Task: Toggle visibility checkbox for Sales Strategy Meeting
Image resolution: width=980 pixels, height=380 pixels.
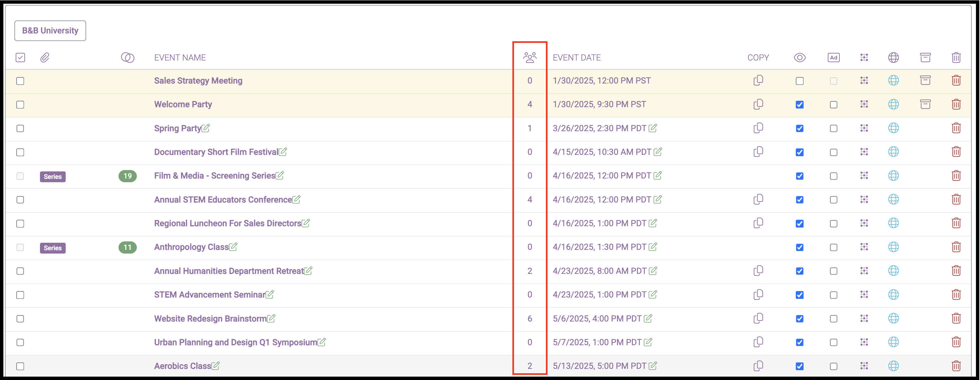Action: pyautogui.click(x=799, y=81)
